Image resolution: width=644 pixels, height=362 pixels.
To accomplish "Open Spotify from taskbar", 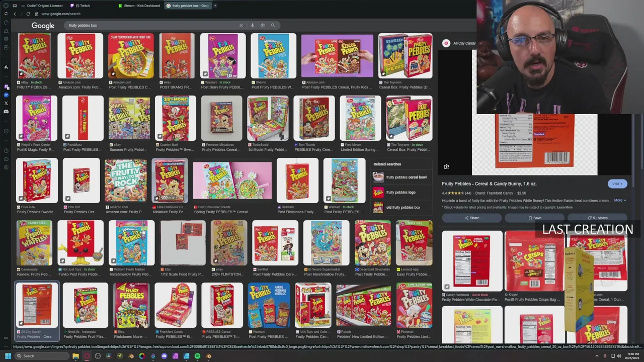I will 197,356.
